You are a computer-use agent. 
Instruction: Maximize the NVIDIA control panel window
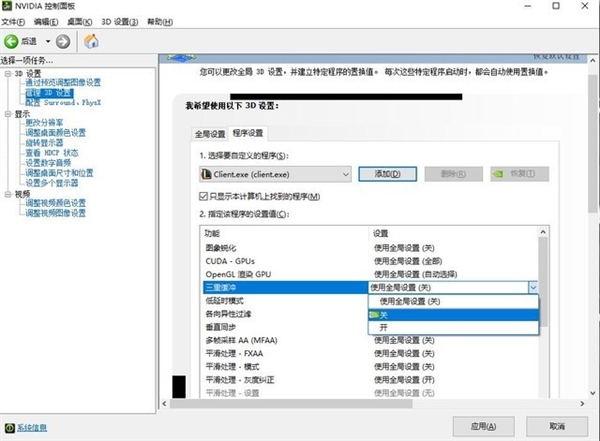[x=556, y=6]
